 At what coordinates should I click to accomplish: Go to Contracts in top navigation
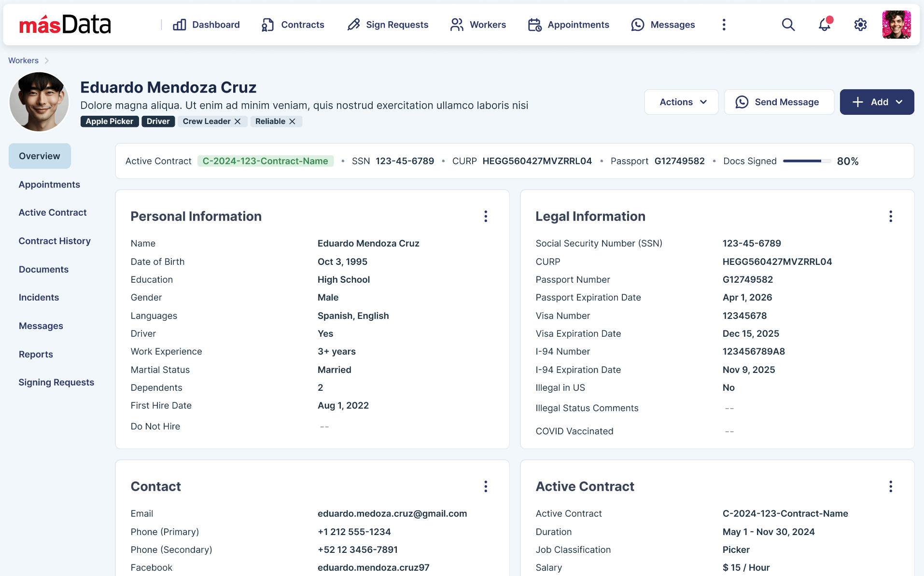coord(293,25)
